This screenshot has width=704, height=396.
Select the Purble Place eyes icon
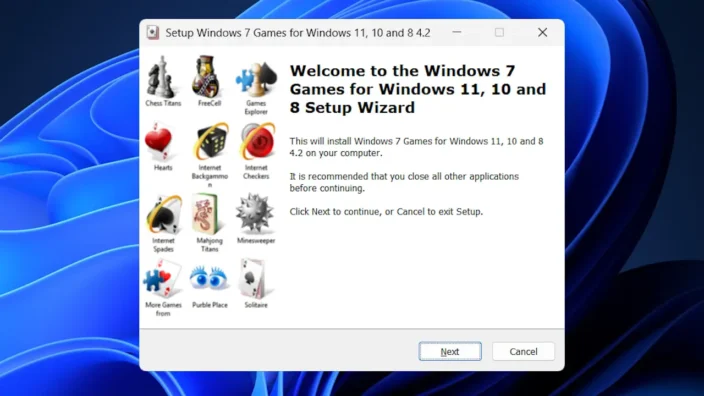pyautogui.click(x=209, y=278)
